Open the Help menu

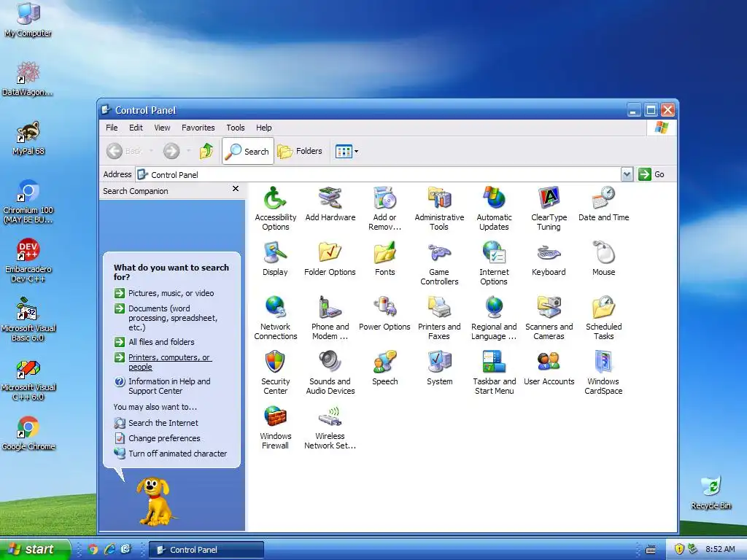click(263, 128)
